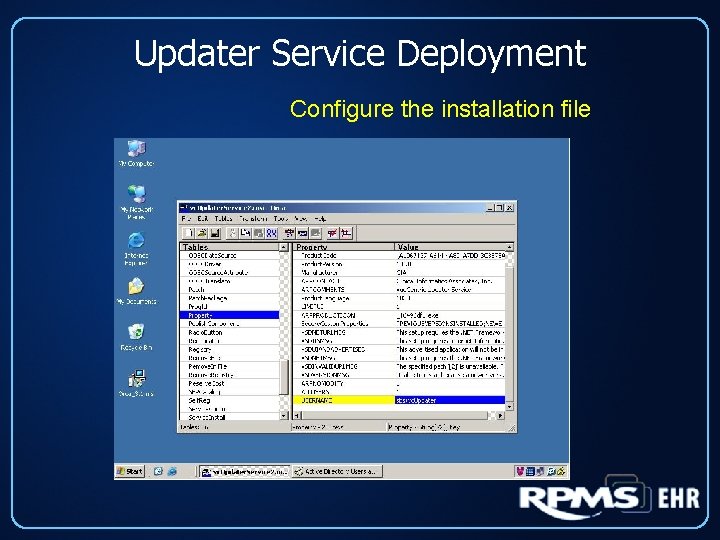720x540 pixels.
Task: Click the ARPCOMMENTS property row
Action: pos(399,289)
